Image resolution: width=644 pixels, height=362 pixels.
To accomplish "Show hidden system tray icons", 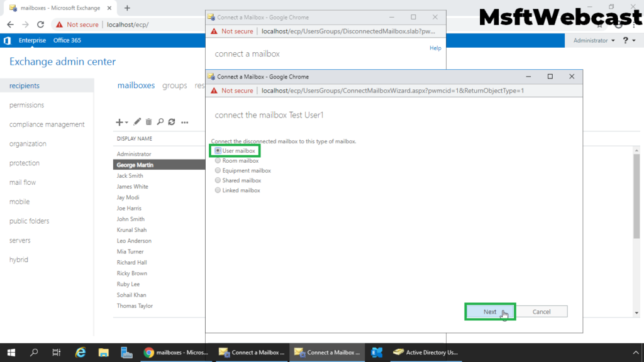I will [635, 353].
